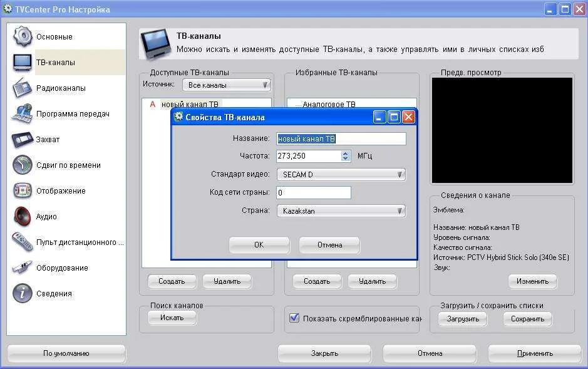The image size is (588, 369).
Task: Click the ТВ-каналы monitor icon
Action: (x=23, y=62)
